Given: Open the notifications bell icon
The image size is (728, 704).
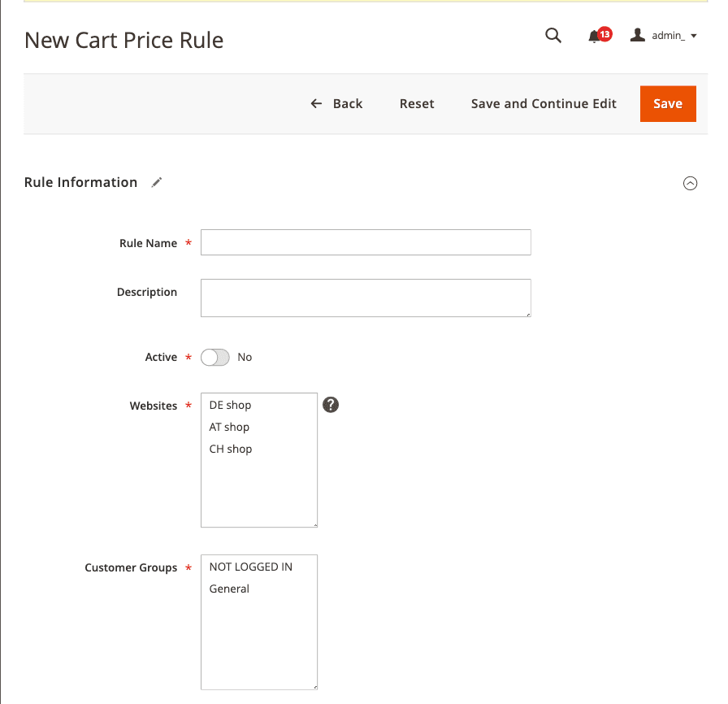Looking at the screenshot, I should coord(595,37).
